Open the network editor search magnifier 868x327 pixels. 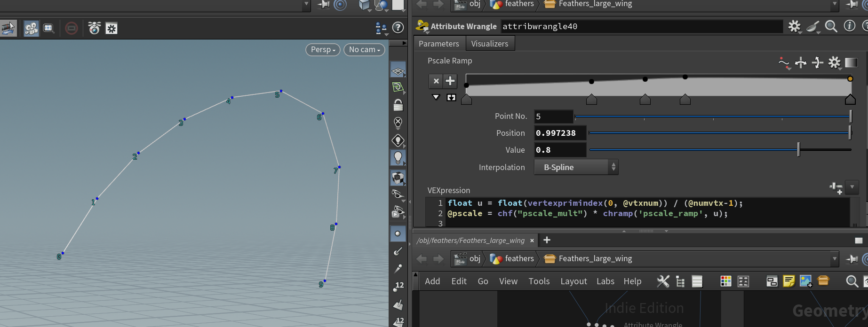pyautogui.click(x=852, y=281)
